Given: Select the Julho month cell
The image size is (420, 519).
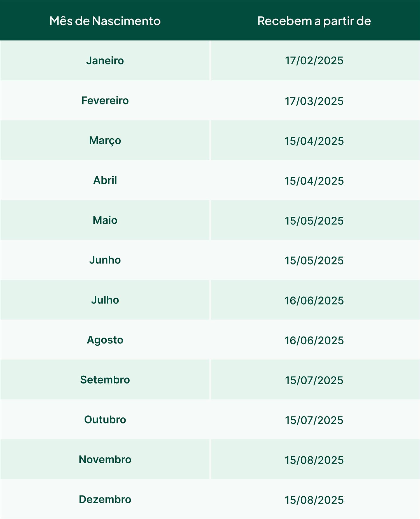Looking at the screenshot, I should tap(105, 300).
